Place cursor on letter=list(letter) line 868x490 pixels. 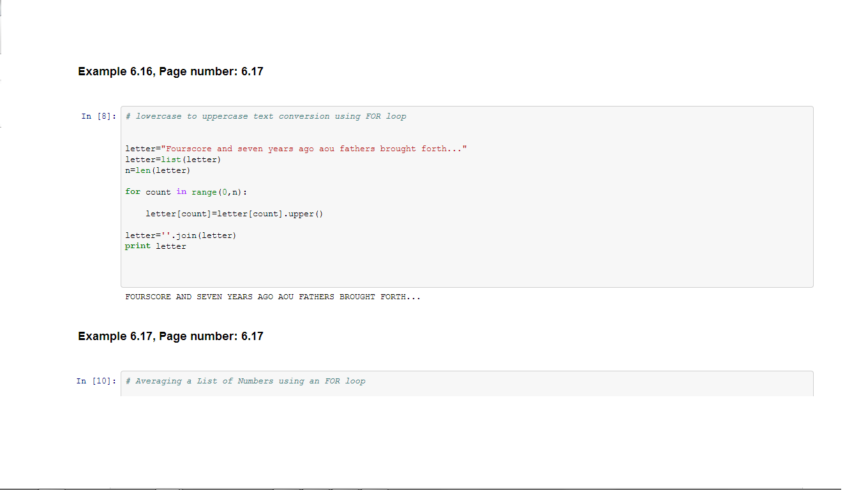click(x=173, y=160)
